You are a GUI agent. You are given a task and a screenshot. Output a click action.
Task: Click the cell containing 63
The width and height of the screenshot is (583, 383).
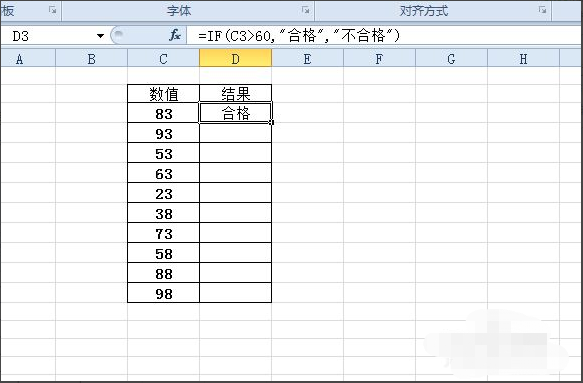[163, 173]
